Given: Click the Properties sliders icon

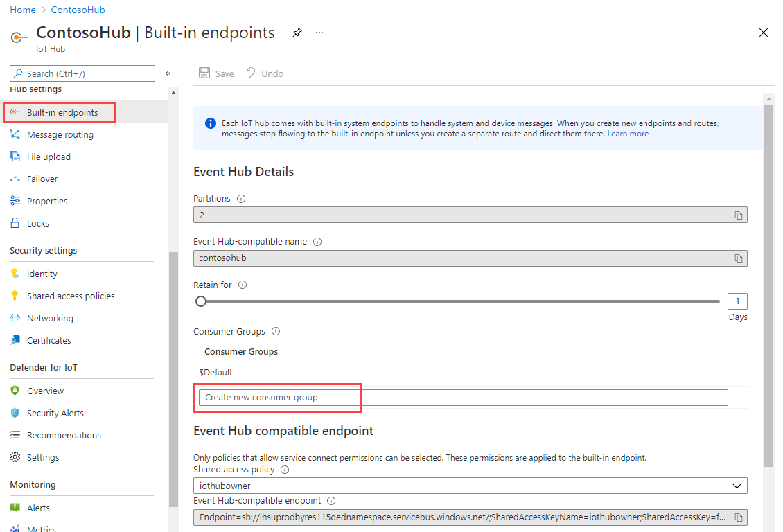Looking at the screenshot, I should tap(15, 201).
